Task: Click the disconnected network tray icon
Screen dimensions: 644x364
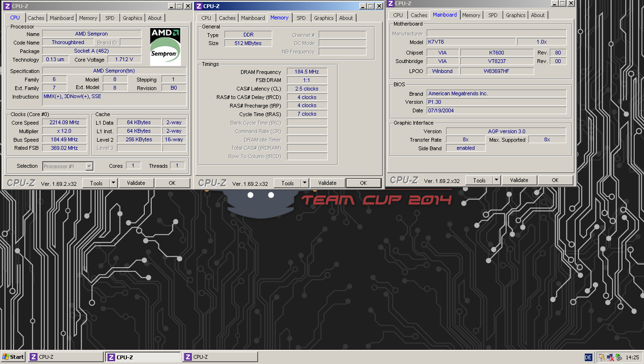Action: pos(610,357)
